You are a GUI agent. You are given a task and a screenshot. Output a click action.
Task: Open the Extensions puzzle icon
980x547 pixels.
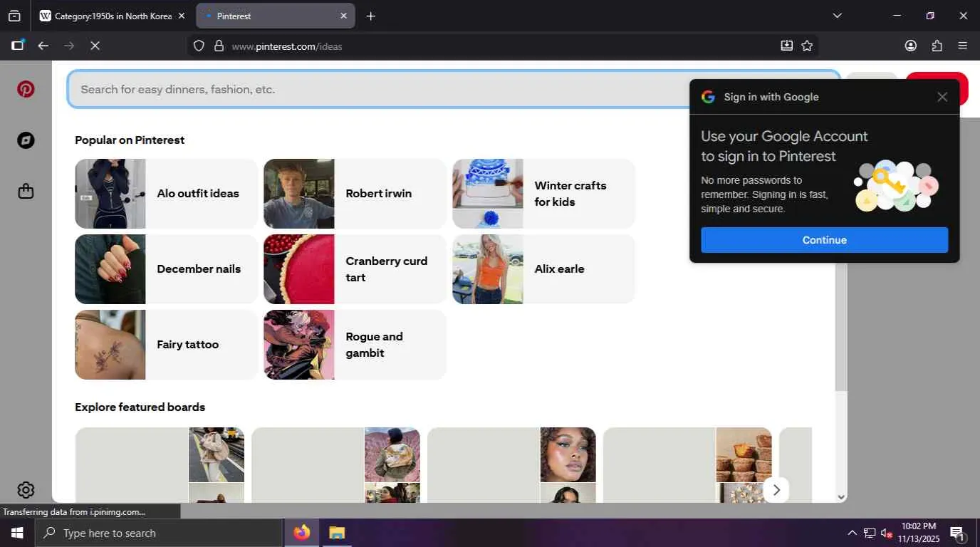tap(937, 46)
